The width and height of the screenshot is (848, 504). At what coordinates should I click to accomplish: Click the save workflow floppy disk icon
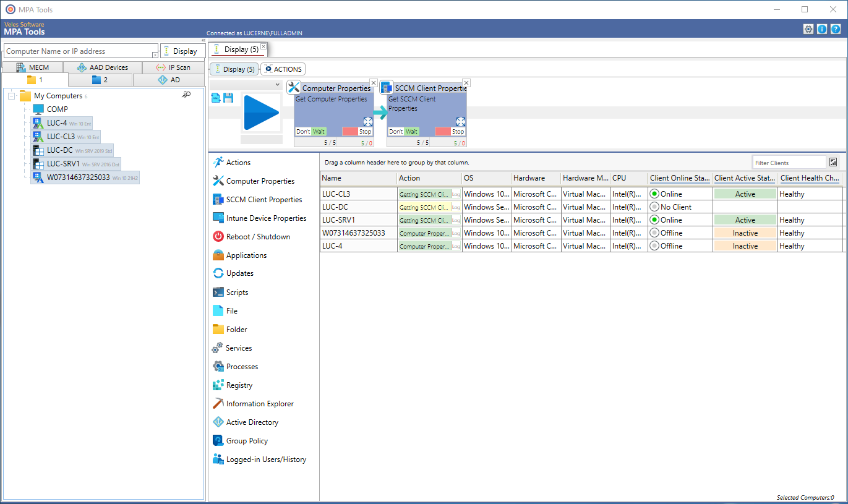pos(227,98)
